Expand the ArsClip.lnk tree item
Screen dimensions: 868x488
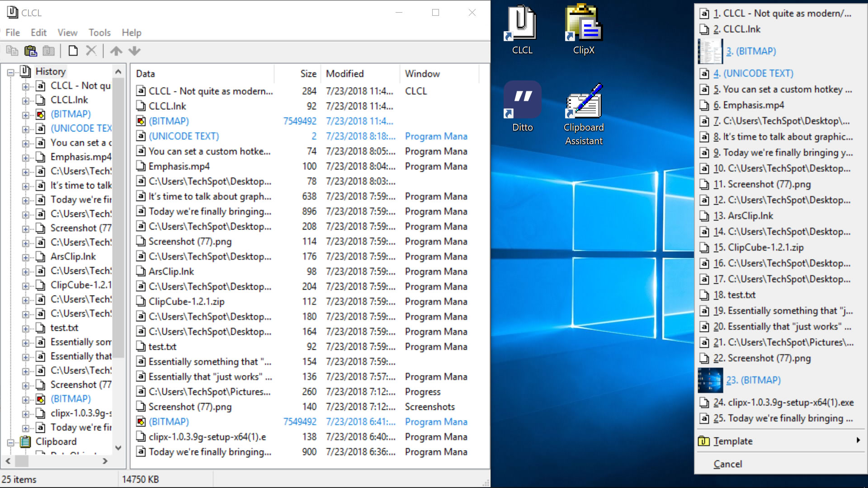click(26, 257)
